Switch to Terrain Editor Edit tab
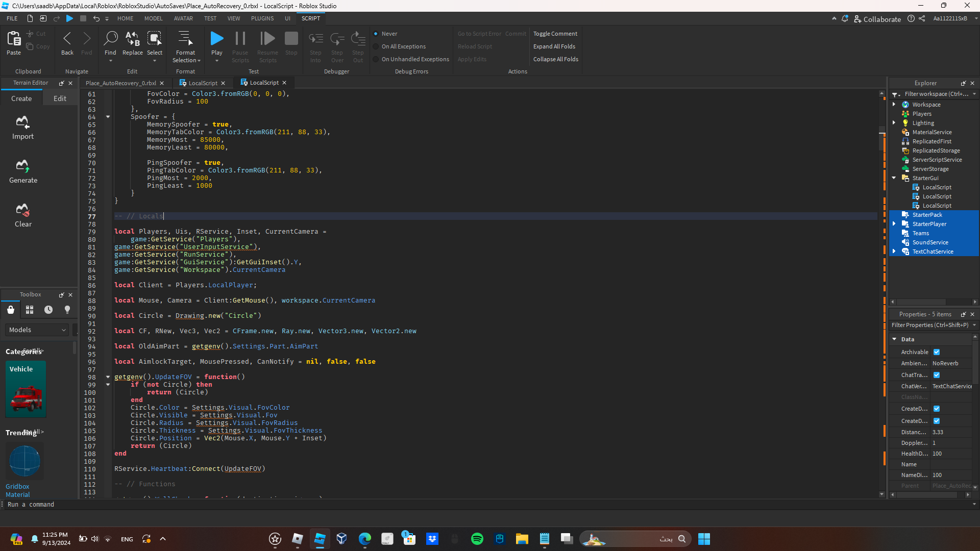 (60, 99)
